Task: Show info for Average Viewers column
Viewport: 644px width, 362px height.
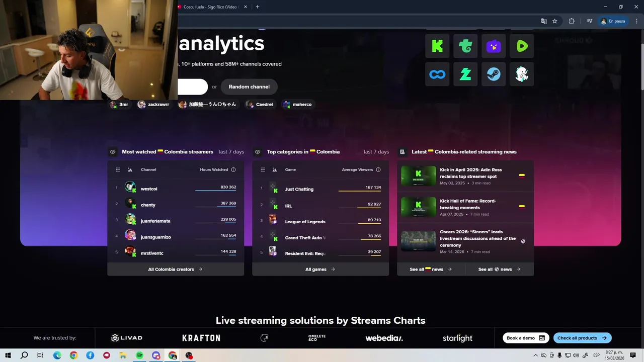Action: click(378, 170)
